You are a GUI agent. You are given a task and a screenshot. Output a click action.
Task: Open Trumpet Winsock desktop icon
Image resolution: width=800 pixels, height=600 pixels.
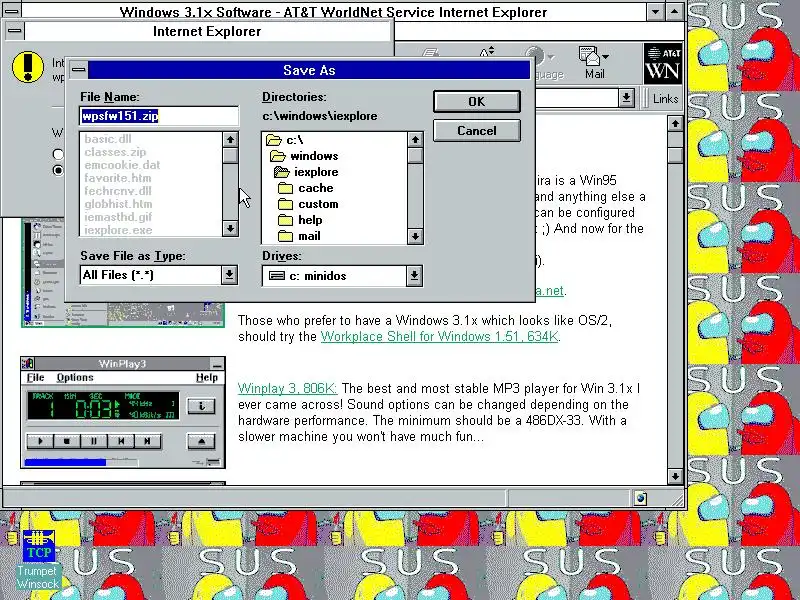tap(38, 560)
